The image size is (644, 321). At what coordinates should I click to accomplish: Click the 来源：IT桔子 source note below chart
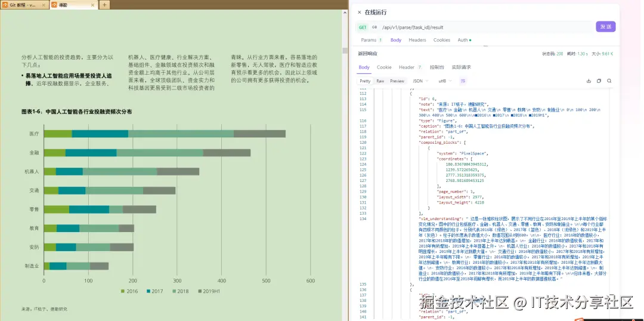pyautogui.click(x=44, y=309)
